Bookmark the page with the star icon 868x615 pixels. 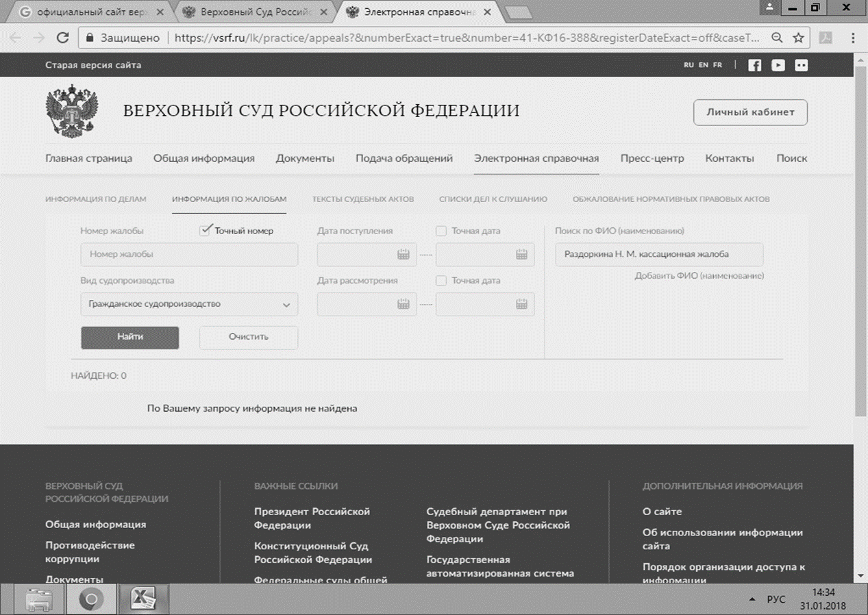(x=798, y=38)
